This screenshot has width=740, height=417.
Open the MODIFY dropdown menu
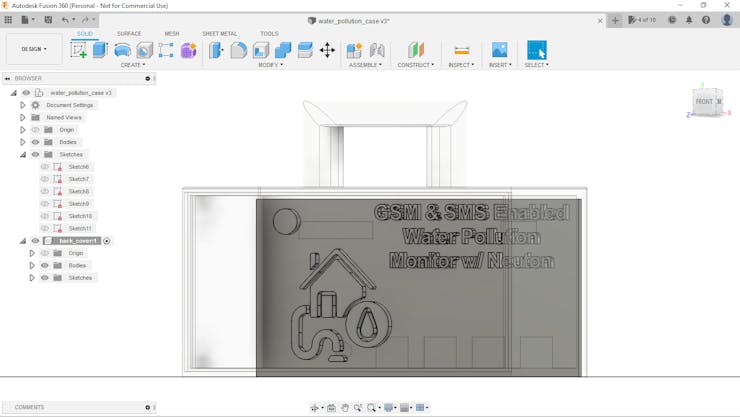pos(271,65)
